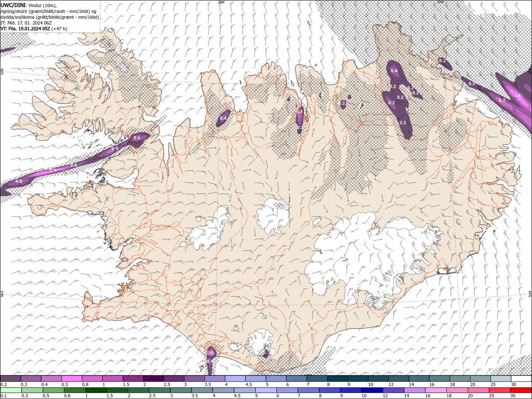The width and height of the screenshot is (532, 399).
Task: Click the initial time line 'IT: Mið. 17. 01. 2024 06Z'
Action: (x=26, y=23)
